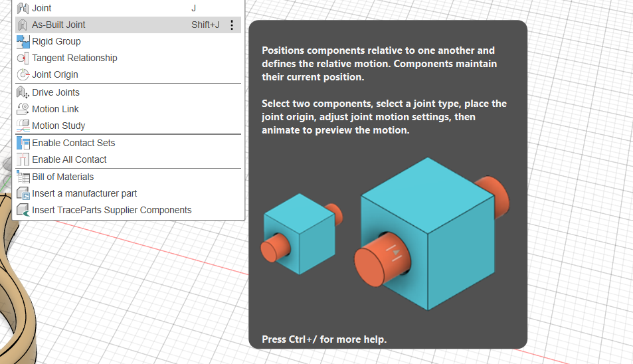Choose Insert a manufacturer part

[x=84, y=193]
